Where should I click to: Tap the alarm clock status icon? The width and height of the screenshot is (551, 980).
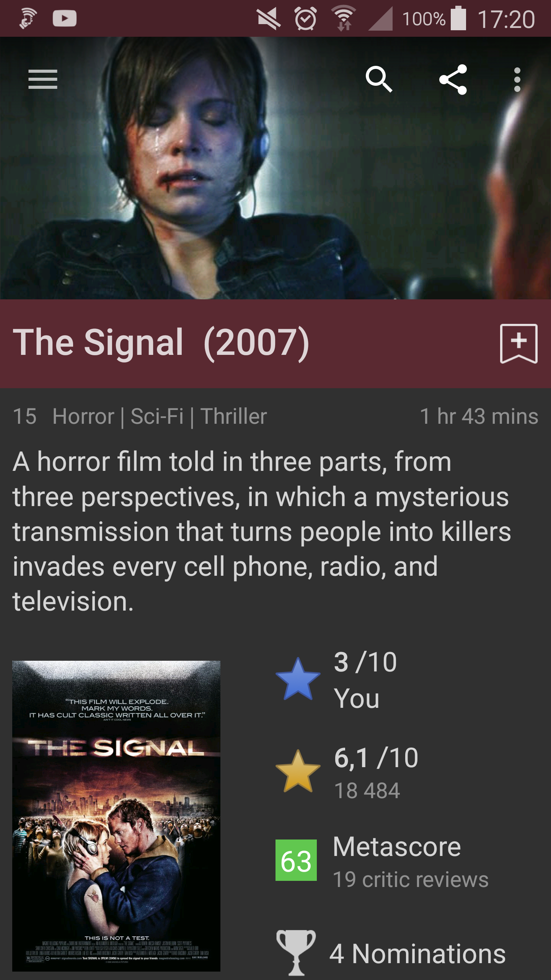305,18
